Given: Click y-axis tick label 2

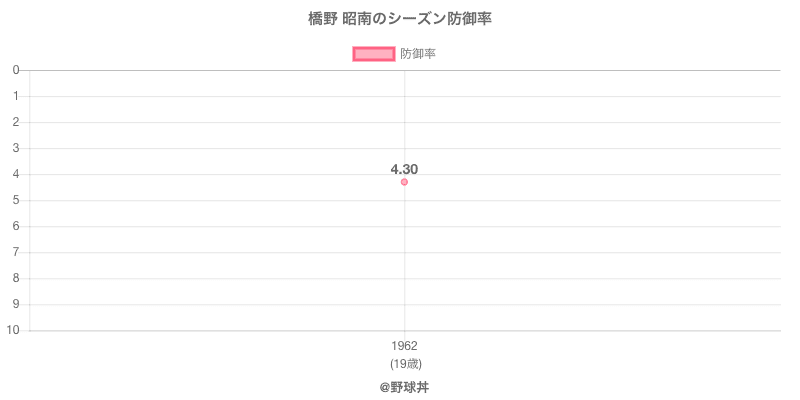Looking at the screenshot, I should (17, 122).
